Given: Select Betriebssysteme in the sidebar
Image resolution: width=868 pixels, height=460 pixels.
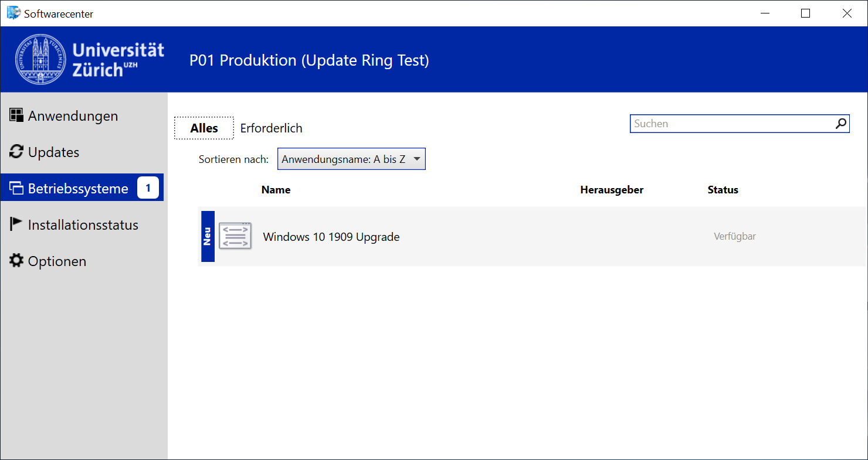Looking at the screenshot, I should [82, 188].
